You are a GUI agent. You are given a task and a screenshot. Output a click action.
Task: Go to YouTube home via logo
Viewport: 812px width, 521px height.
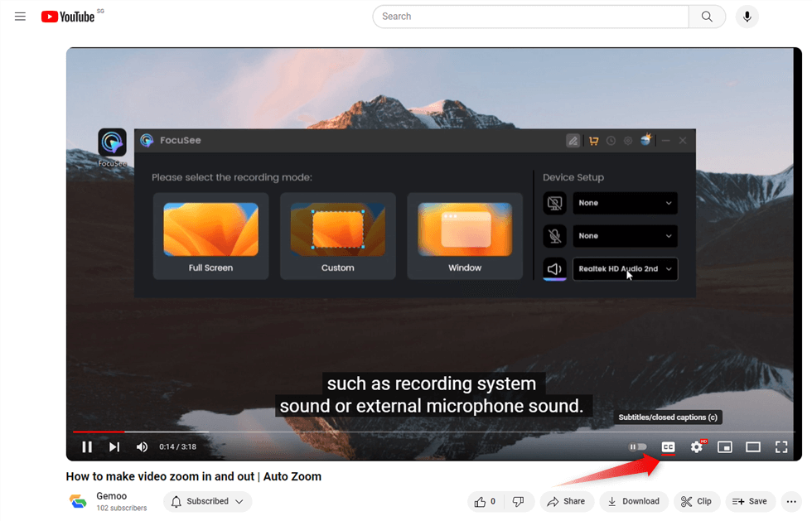pos(68,17)
